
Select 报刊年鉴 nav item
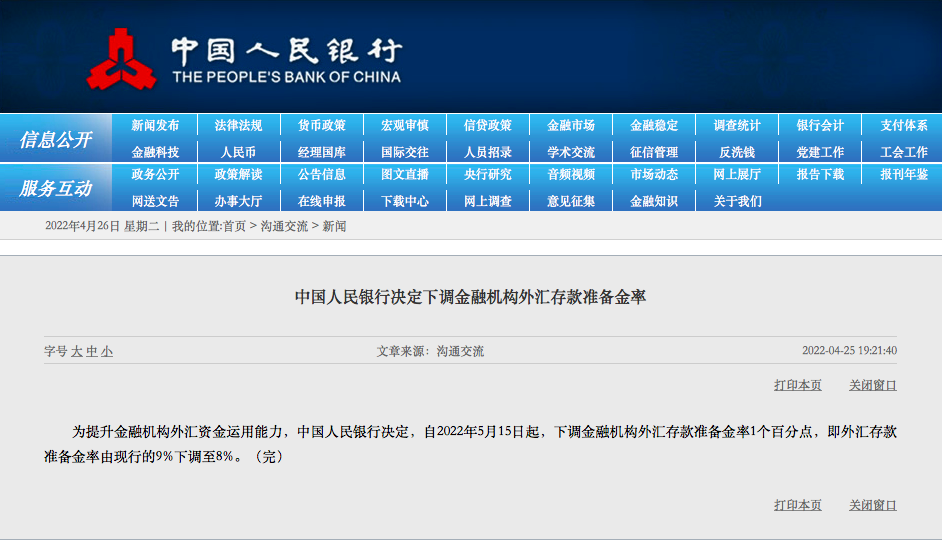(904, 175)
